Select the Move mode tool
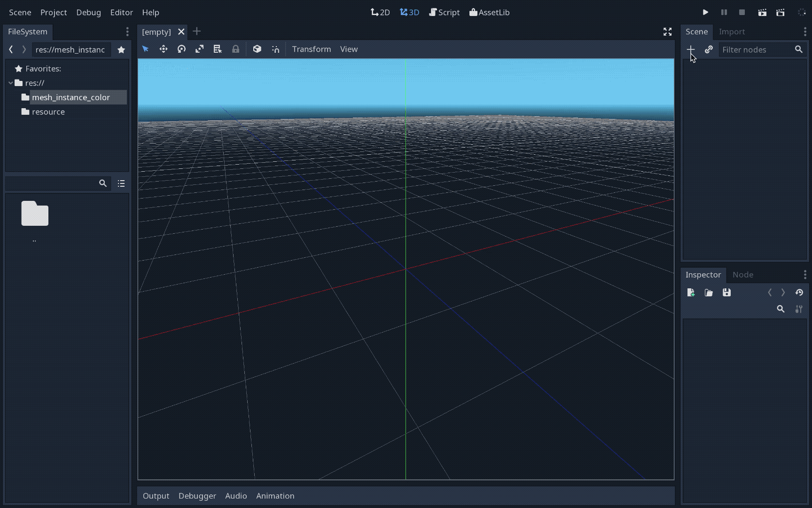This screenshot has height=508, width=812. click(164, 49)
